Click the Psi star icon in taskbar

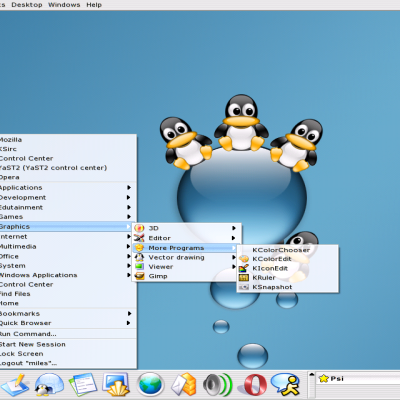(323, 379)
